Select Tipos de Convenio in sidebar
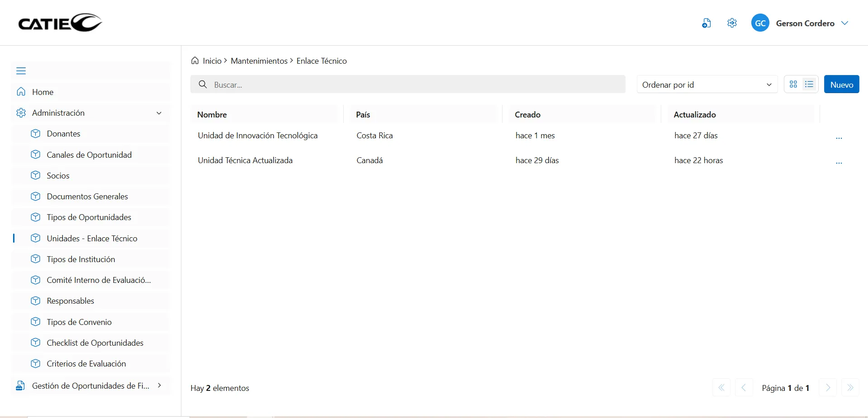868x418 pixels. click(79, 322)
